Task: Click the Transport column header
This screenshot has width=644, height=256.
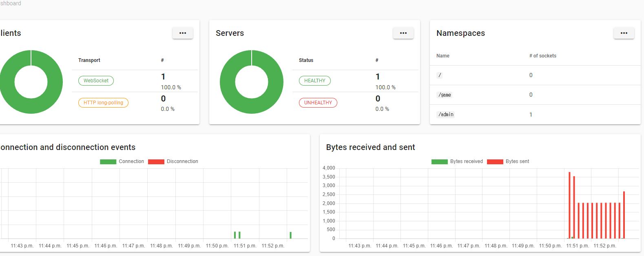Action: pyautogui.click(x=89, y=60)
